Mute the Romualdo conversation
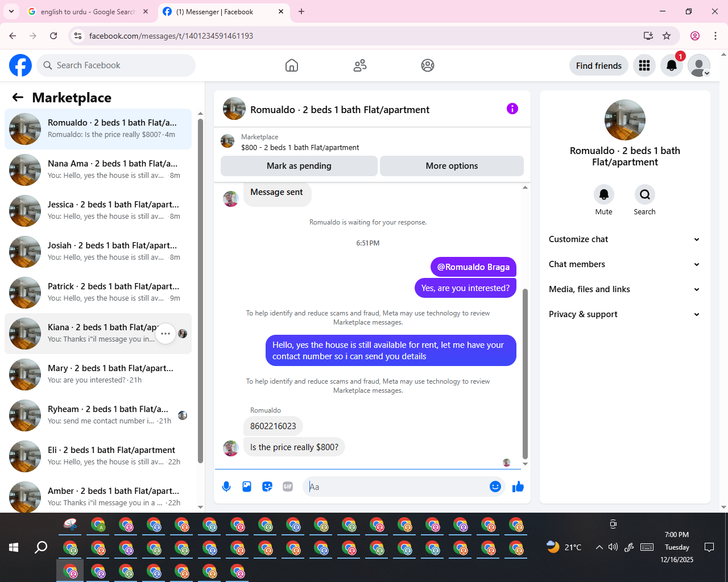Viewport: 728px width, 582px height. (604, 194)
